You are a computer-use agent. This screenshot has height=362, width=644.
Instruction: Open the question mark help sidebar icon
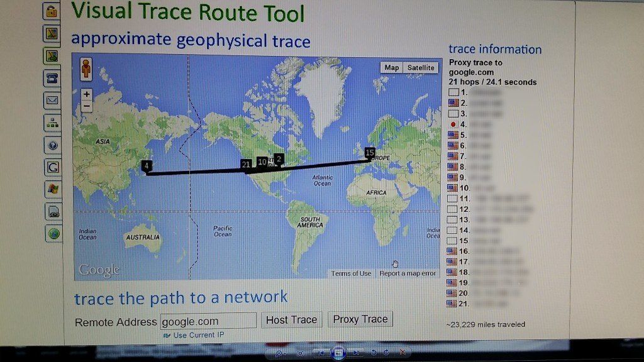tap(53, 145)
